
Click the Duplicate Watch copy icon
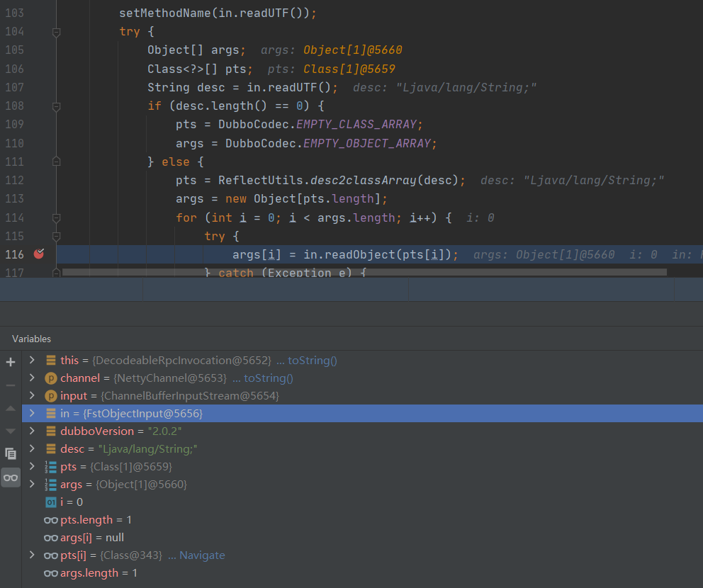[11, 453]
